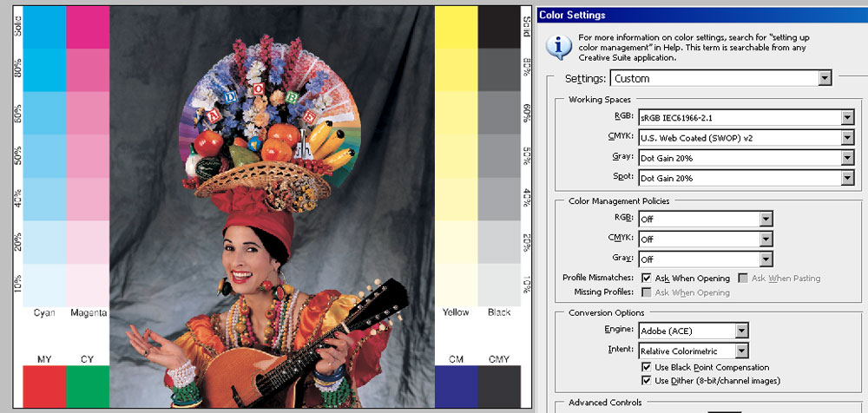The image size is (868, 413).
Task: Click the Conversion Options label
Action: tap(606, 313)
